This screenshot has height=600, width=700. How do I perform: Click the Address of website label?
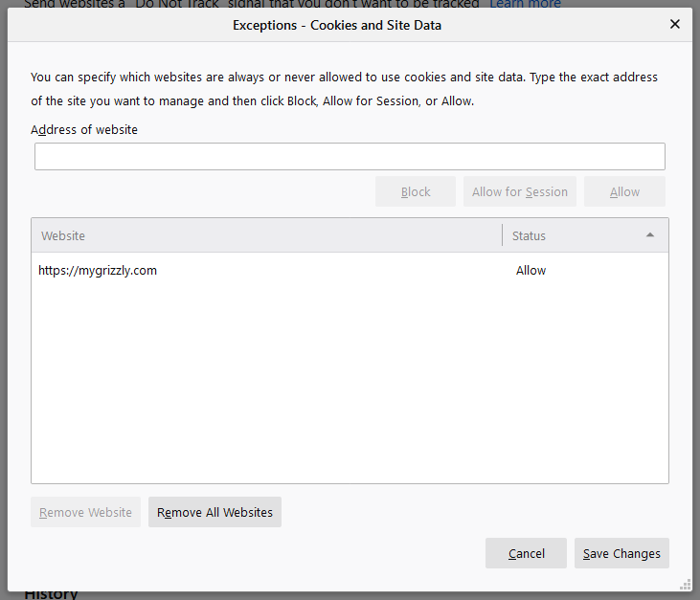pos(84,130)
